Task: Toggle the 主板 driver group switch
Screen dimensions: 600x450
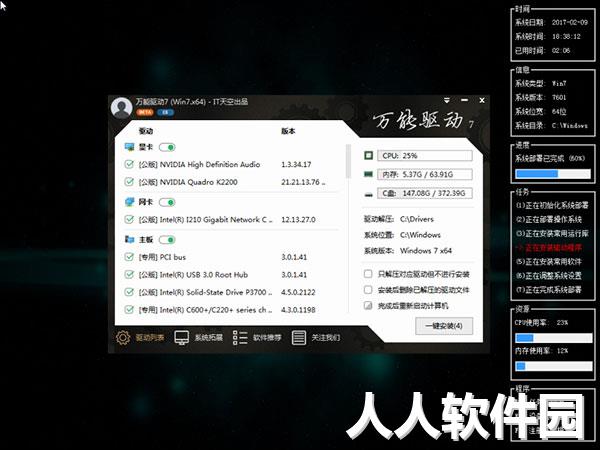Action: (167, 240)
